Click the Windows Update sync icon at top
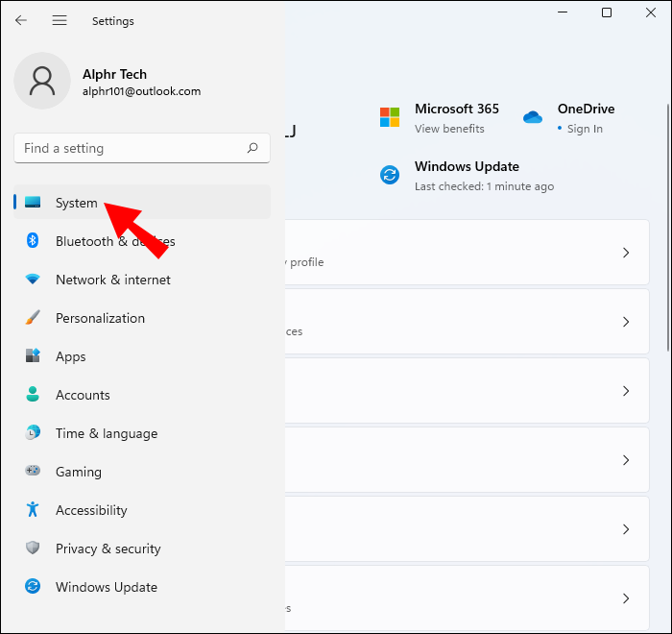 [x=390, y=175]
